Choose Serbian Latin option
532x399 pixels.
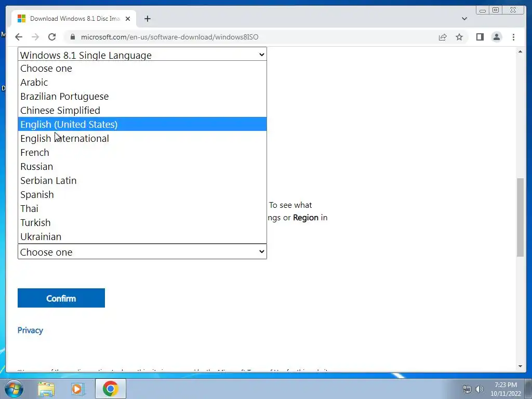pos(142,180)
